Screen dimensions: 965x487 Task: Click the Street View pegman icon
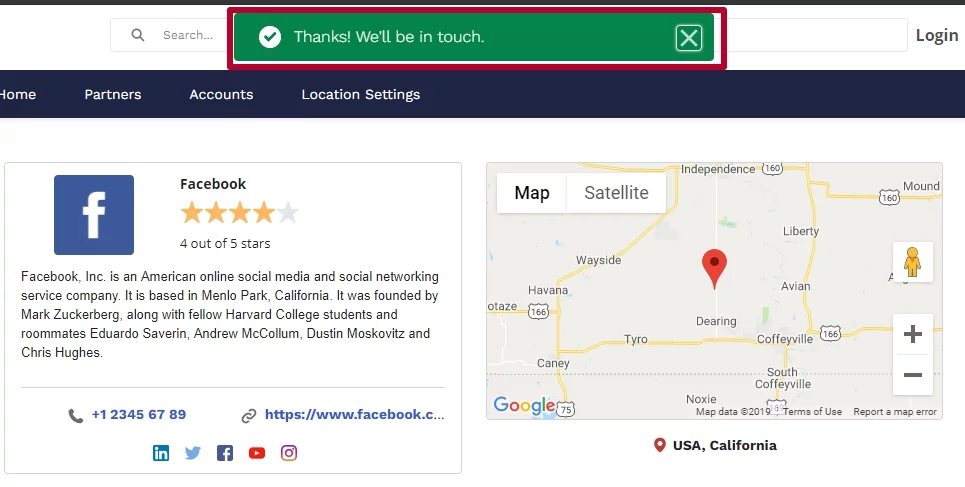pos(912,262)
